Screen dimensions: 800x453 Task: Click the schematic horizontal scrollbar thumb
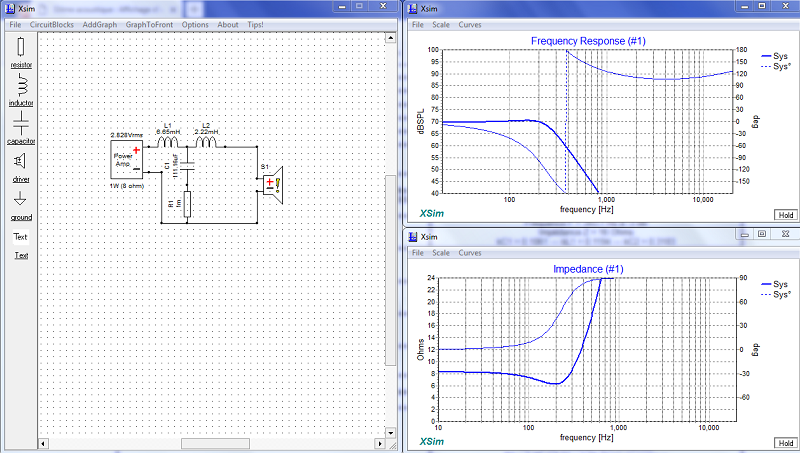pos(216,444)
